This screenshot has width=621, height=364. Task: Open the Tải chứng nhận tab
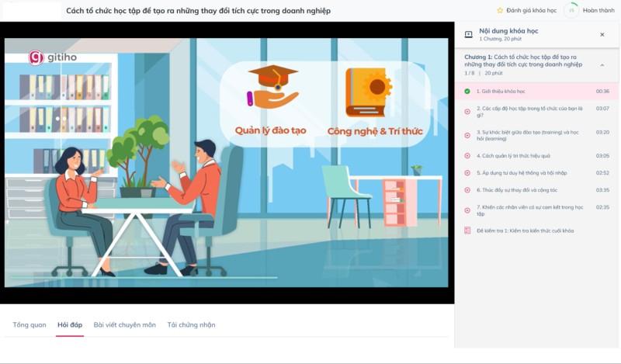[191, 324]
